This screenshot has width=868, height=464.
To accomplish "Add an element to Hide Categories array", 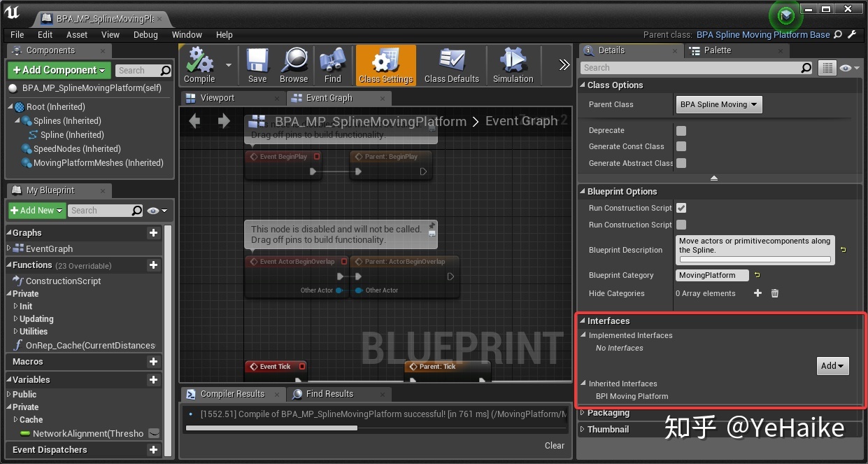I will [x=757, y=293].
